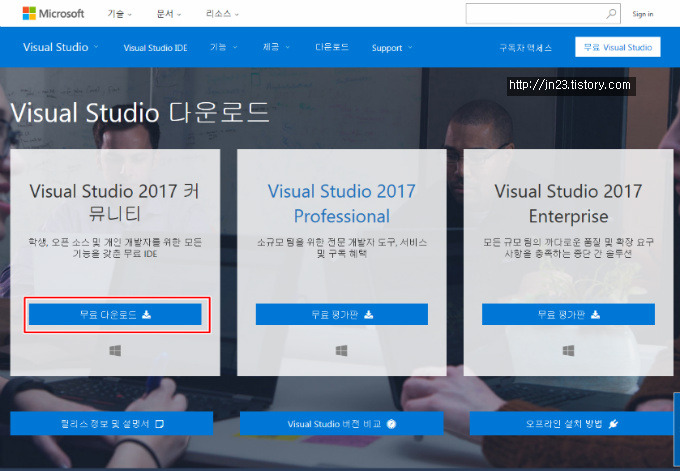Image resolution: width=680 pixels, height=471 pixels.
Task: Go to 다운로드 menu item
Action: (332, 47)
